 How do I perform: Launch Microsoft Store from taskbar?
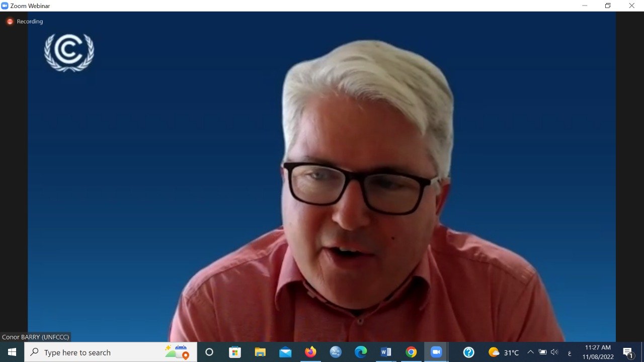235,352
